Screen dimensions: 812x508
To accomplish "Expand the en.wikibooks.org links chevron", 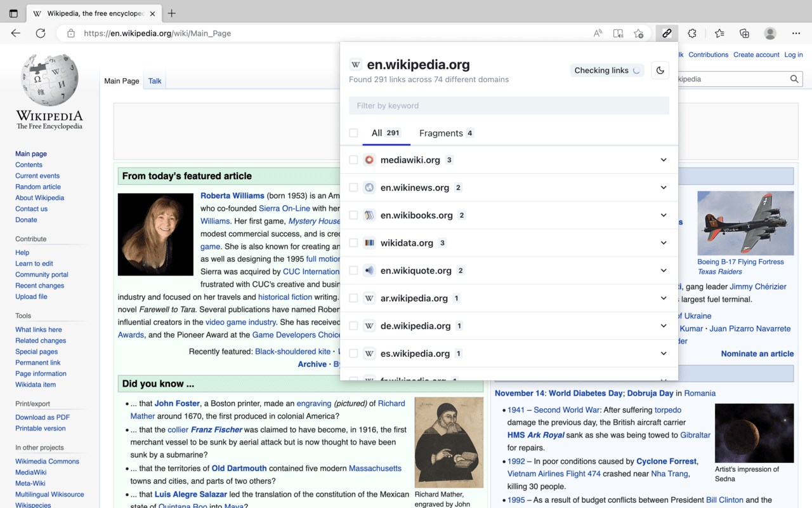I will pyautogui.click(x=664, y=215).
